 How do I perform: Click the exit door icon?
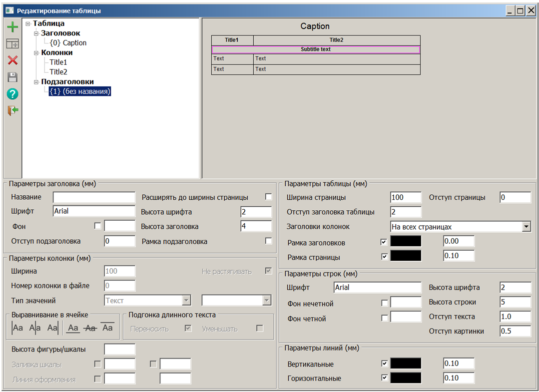[x=12, y=110]
